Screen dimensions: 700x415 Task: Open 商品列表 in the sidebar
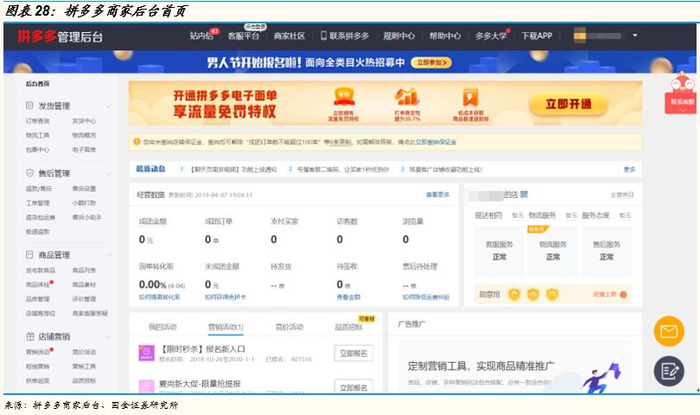tap(84, 270)
